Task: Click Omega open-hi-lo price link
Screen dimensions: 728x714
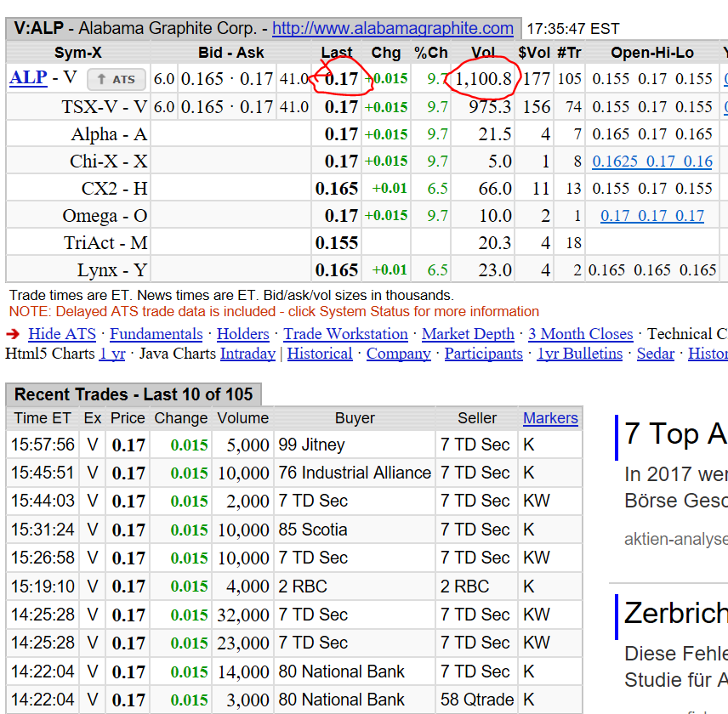Action: point(652,216)
